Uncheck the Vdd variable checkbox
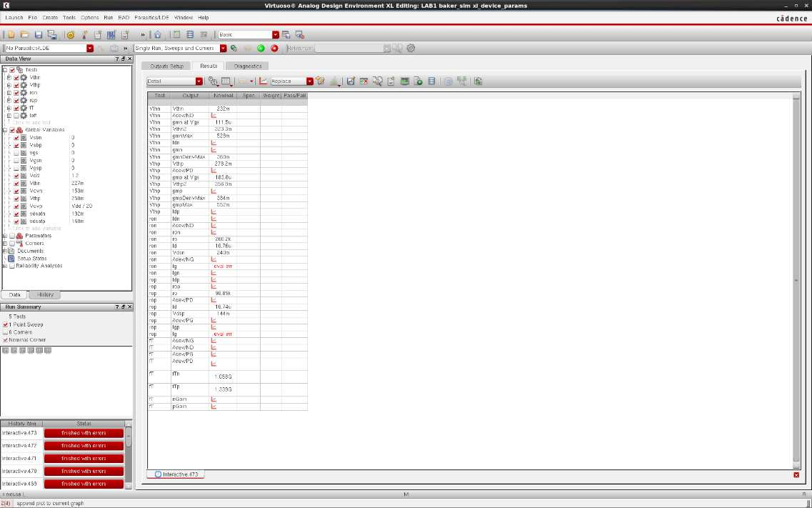Viewport: 812px width, 508px height. point(16,176)
